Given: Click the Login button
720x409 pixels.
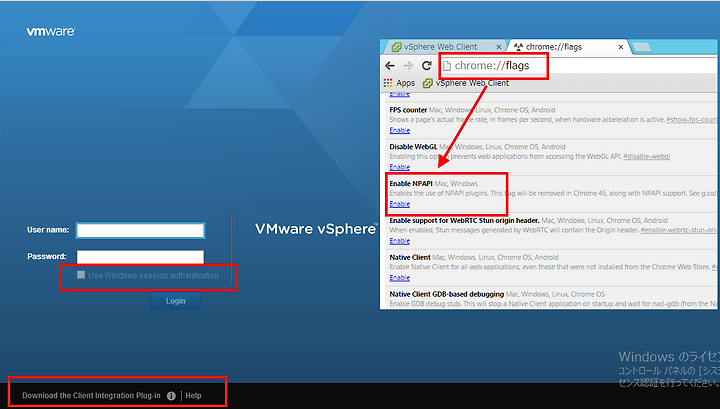Looking at the screenshot, I should [x=175, y=301].
